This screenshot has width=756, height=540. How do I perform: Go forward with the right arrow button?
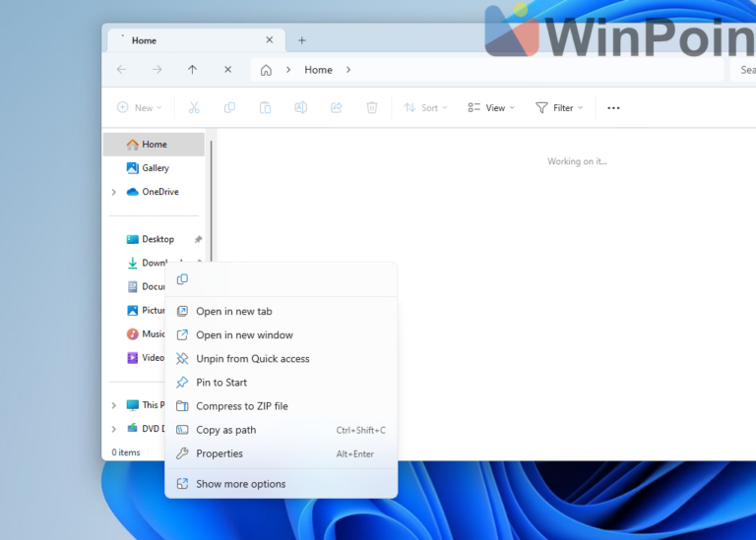tap(157, 70)
